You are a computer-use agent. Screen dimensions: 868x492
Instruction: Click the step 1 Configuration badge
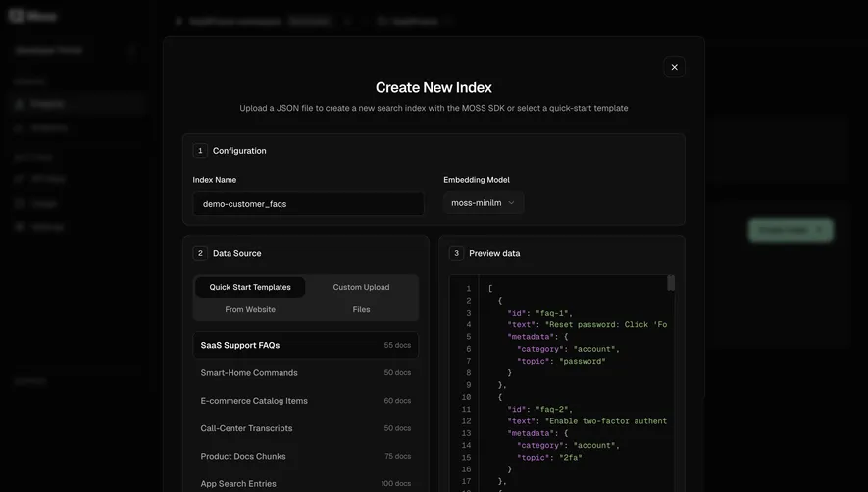point(200,151)
